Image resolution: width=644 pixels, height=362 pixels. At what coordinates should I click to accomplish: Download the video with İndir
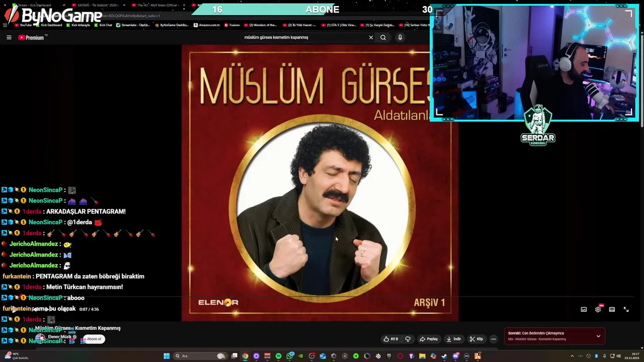(x=454, y=339)
